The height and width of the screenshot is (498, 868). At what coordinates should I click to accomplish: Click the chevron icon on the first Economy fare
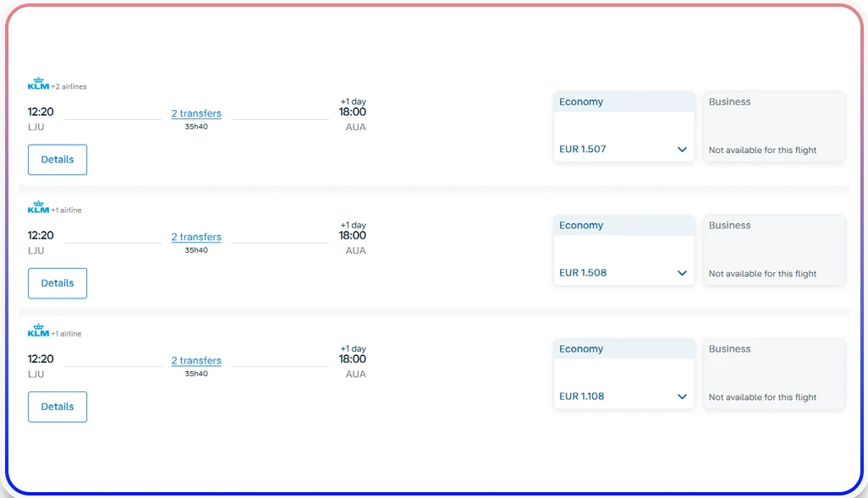click(x=682, y=149)
